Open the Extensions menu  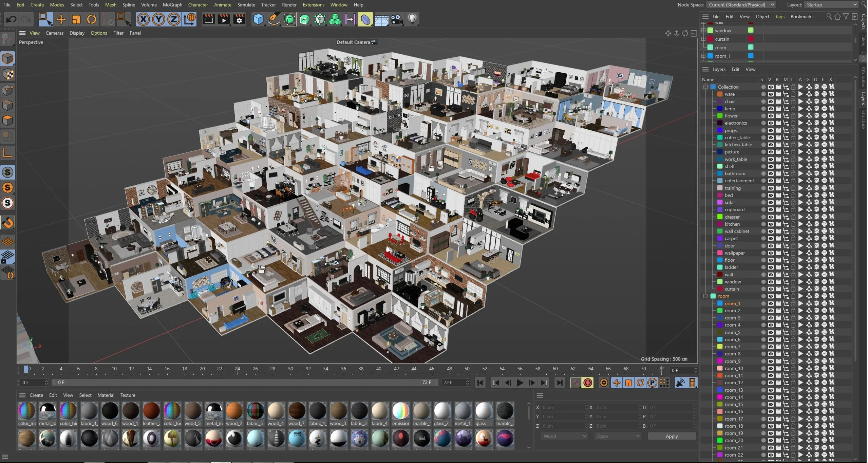[x=313, y=5]
